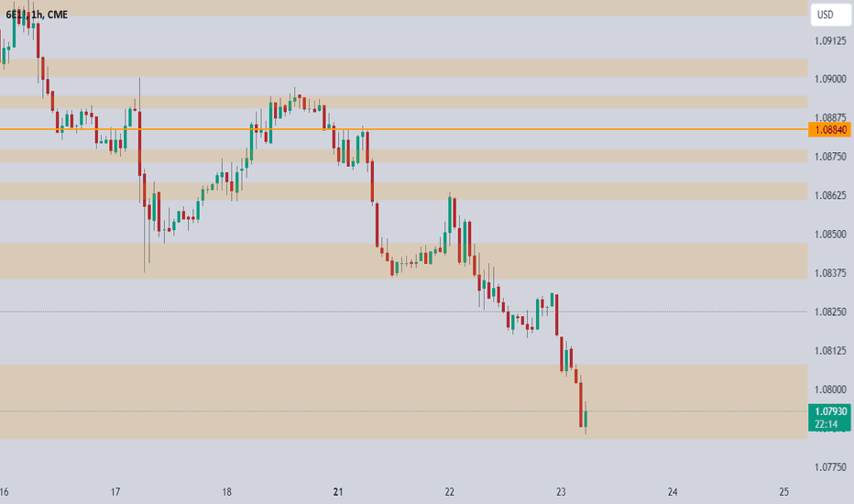The image size is (854, 504).
Task: Click the 1.08250 price axis label
Action: click(x=830, y=312)
